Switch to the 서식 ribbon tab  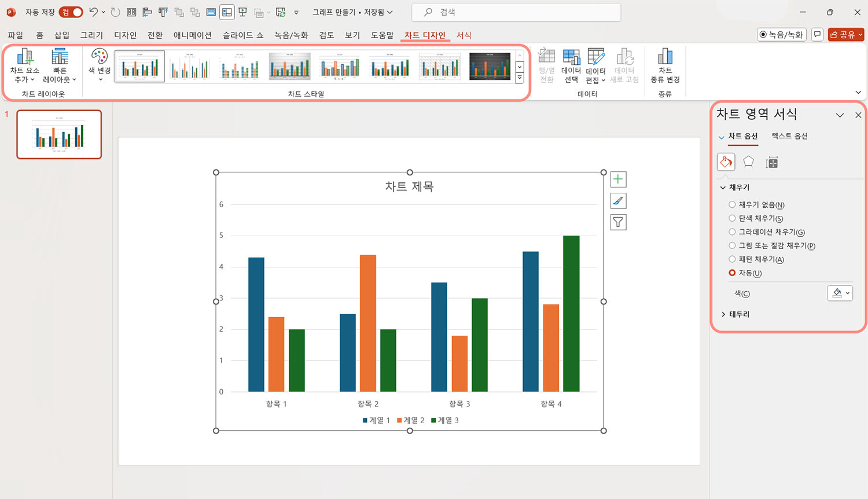464,35
